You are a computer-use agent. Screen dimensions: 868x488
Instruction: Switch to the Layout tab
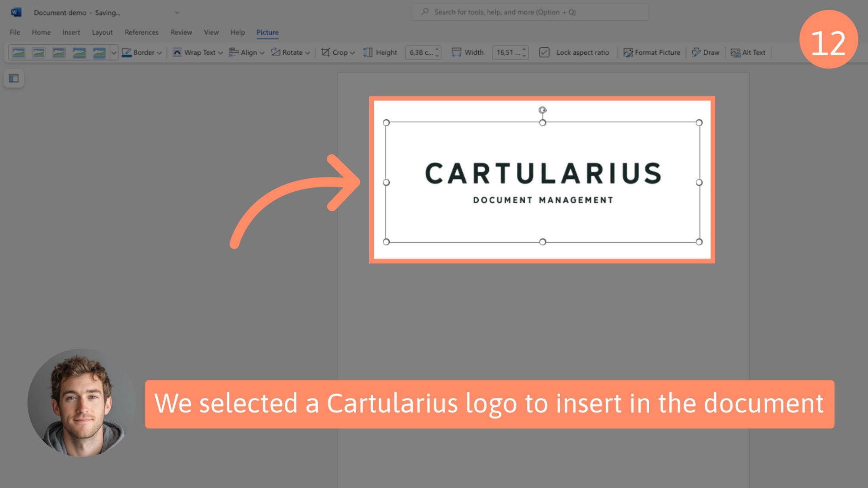[x=102, y=32]
